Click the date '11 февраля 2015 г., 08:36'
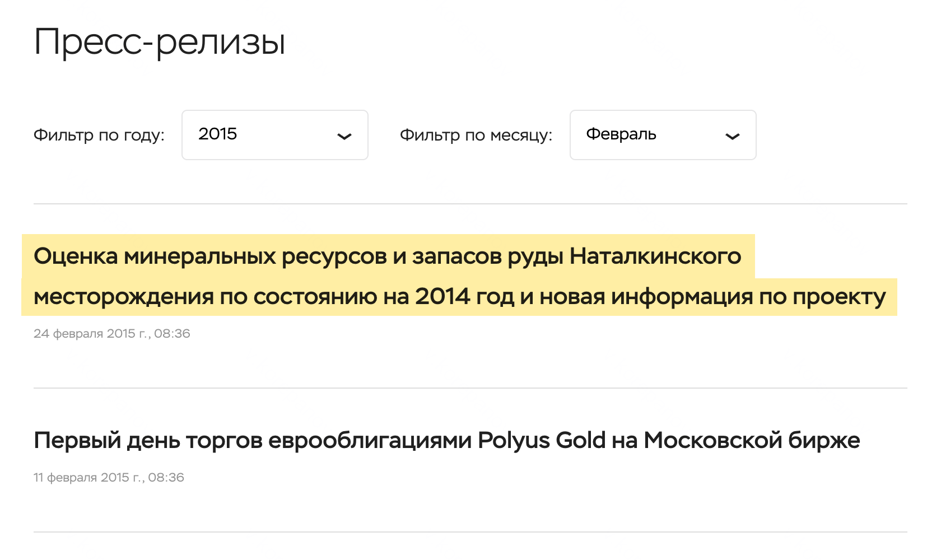 coord(109,478)
